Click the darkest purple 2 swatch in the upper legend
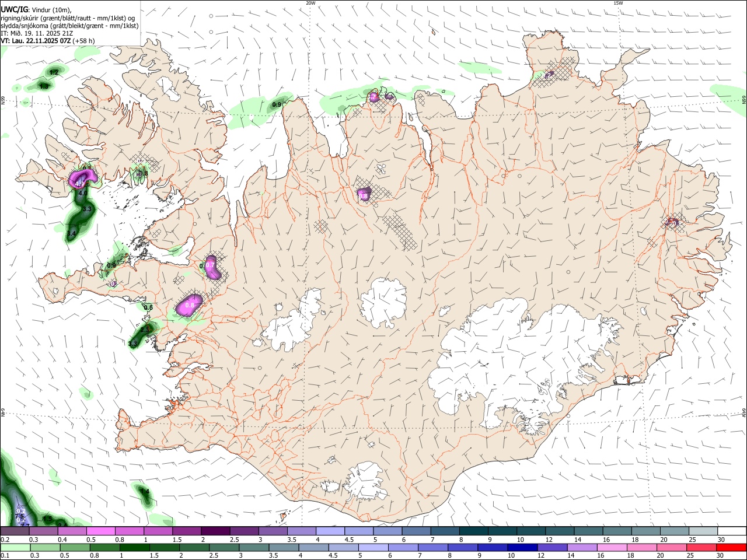 (x=215, y=531)
